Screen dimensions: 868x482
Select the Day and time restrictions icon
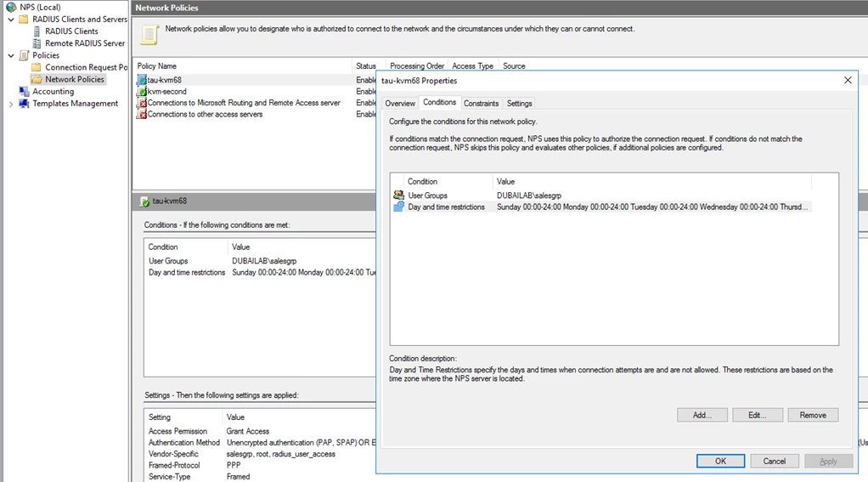pyautogui.click(x=398, y=207)
